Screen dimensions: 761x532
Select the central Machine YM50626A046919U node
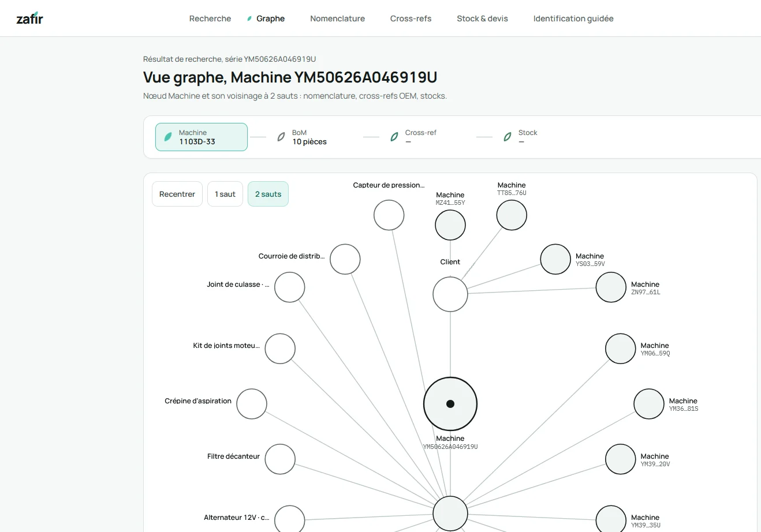tap(450, 404)
